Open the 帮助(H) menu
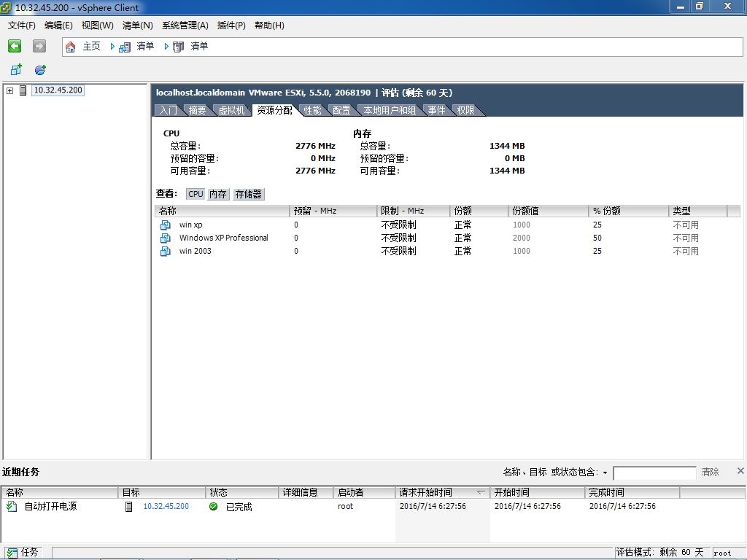Screen dimensions: 747x560 269,26
